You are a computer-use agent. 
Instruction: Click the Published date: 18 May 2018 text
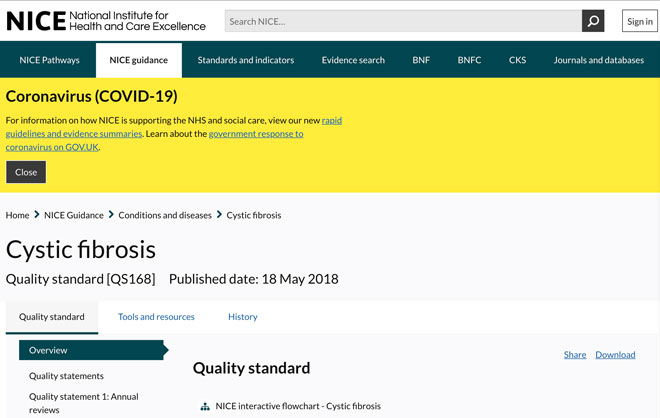(254, 279)
